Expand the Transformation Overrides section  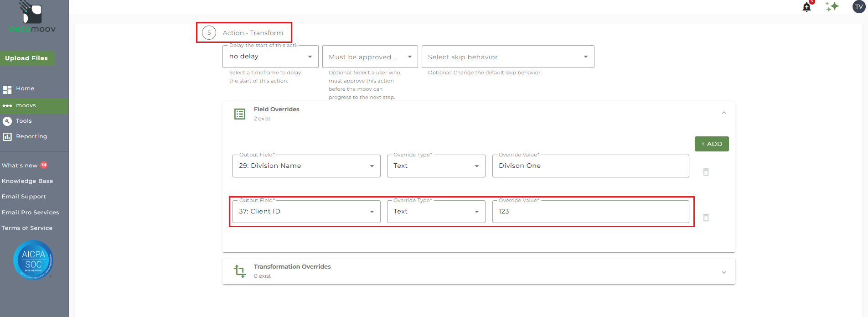click(724, 272)
